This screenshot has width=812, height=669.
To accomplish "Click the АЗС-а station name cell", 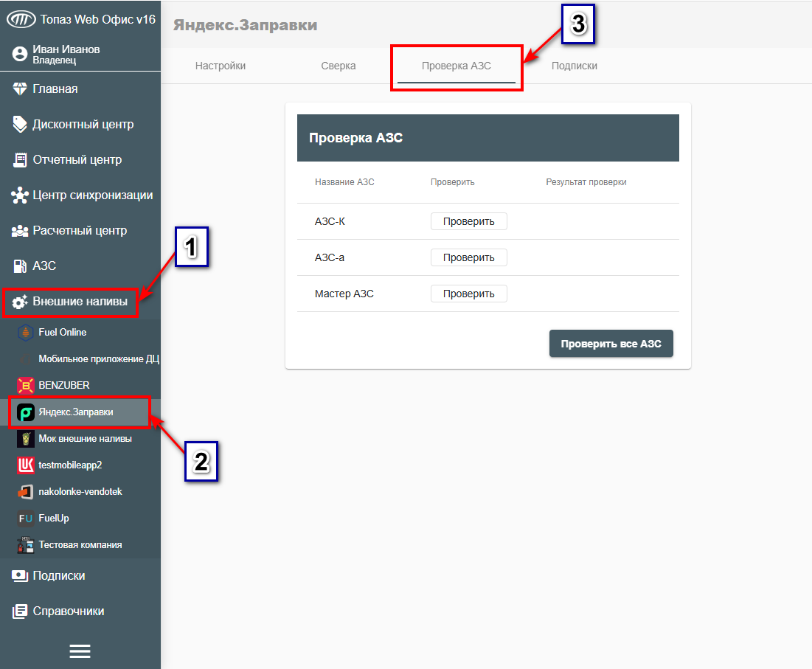I will (330, 258).
